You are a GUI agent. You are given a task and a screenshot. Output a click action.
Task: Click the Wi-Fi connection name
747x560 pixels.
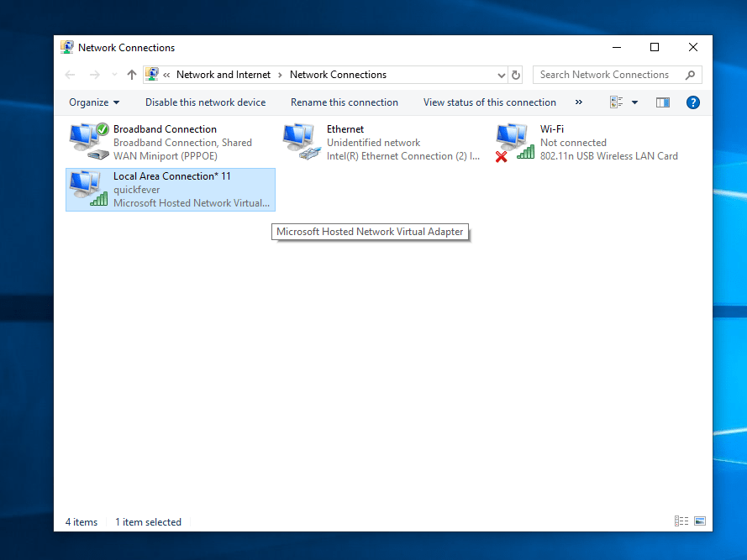552,129
